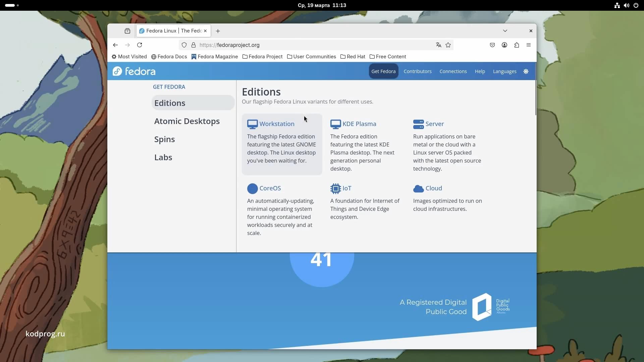Image resolution: width=644 pixels, height=362 pixels.
Task: Click the tracking protection shield icon
Action: pyautogui.click(x=184, y=45)
